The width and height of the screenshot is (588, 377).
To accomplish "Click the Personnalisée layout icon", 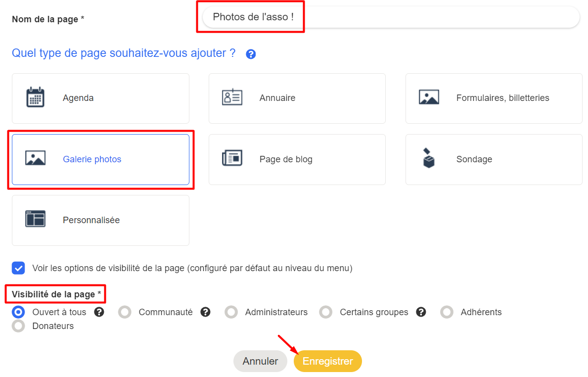I will click(x=35, y=219).
